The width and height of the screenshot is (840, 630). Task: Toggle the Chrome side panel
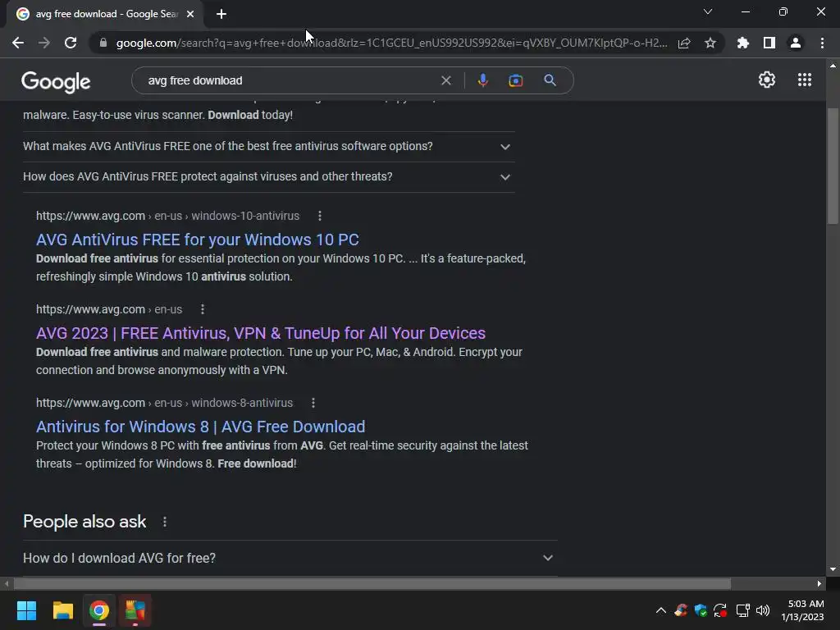pyautogui.click(x=769, y=43)
